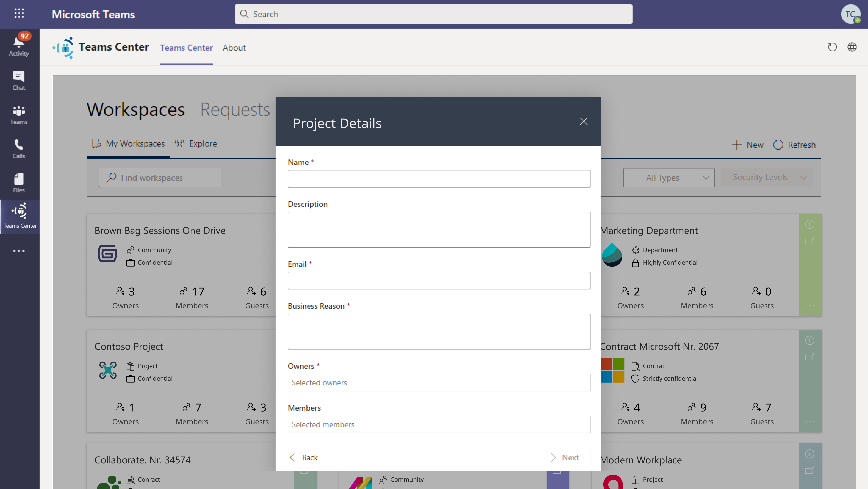Screen dimensions: 868x489
Task: Open Contract Microsoft Nr. 2067 more options ellipsis
Action: (810, 421)
